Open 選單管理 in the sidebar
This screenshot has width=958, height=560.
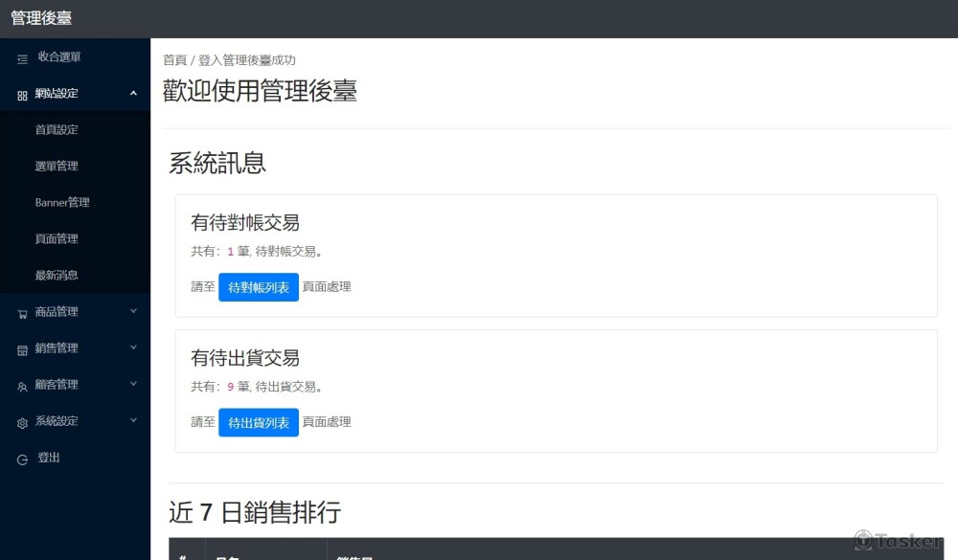click(57, 167)
